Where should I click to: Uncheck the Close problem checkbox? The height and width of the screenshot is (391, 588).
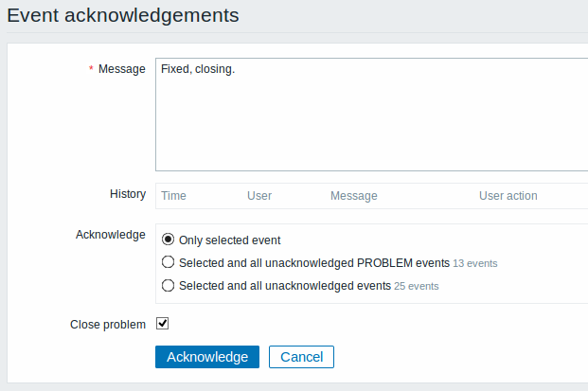162,323
